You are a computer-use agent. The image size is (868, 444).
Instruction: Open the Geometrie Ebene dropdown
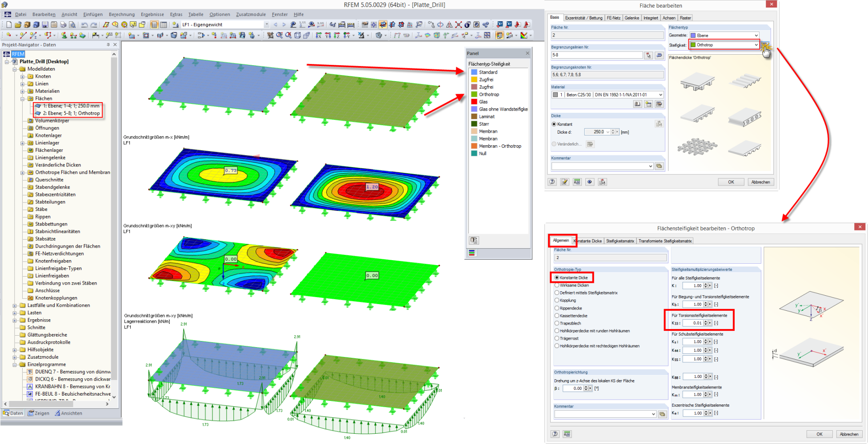pos(756,35)
